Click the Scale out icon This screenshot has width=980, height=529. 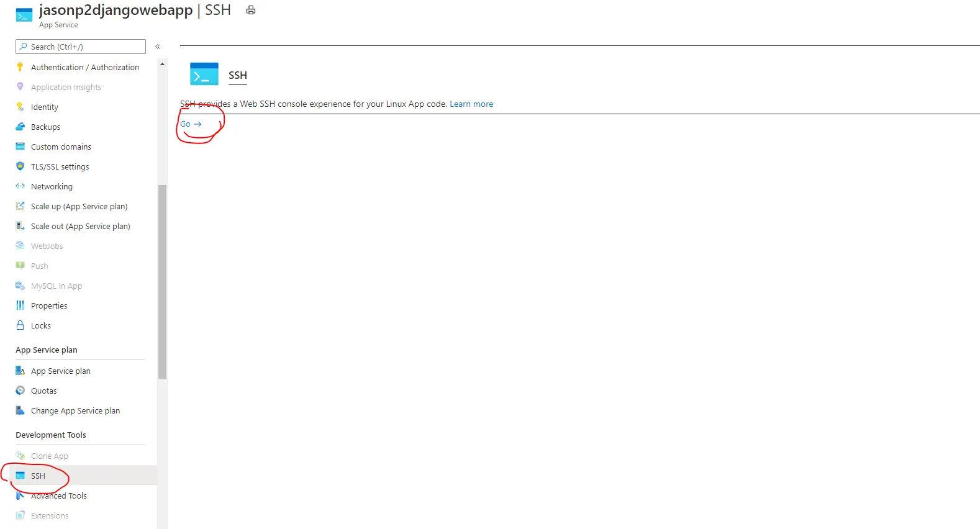(x=20, y=226)
